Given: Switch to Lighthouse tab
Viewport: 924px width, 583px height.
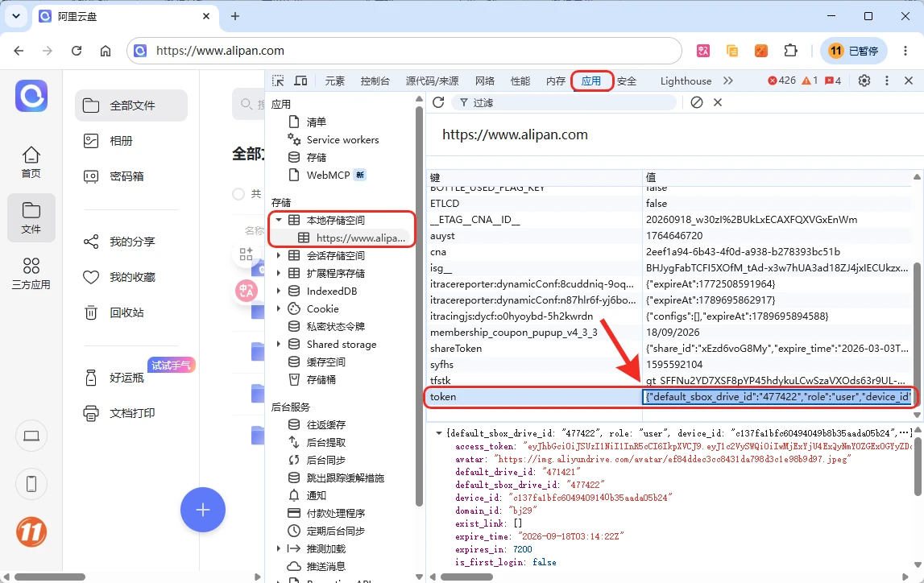Looking at the screenshot, I should point(686,81).
